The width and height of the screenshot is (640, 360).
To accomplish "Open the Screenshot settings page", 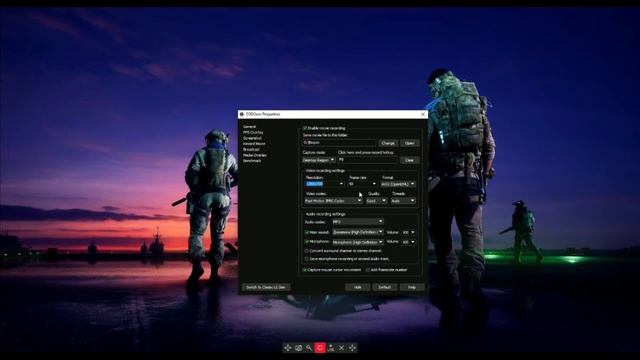I will click(252, 138).
